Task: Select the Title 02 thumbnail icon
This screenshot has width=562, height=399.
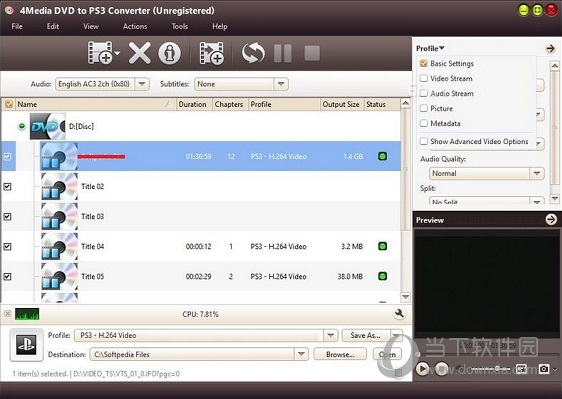Action: coord(59,186)
